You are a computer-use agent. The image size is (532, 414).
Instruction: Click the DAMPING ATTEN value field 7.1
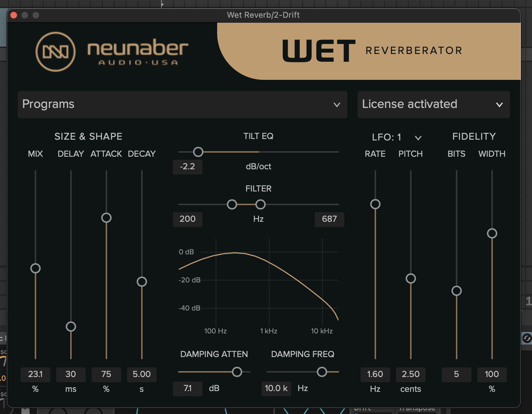[188, 388]
